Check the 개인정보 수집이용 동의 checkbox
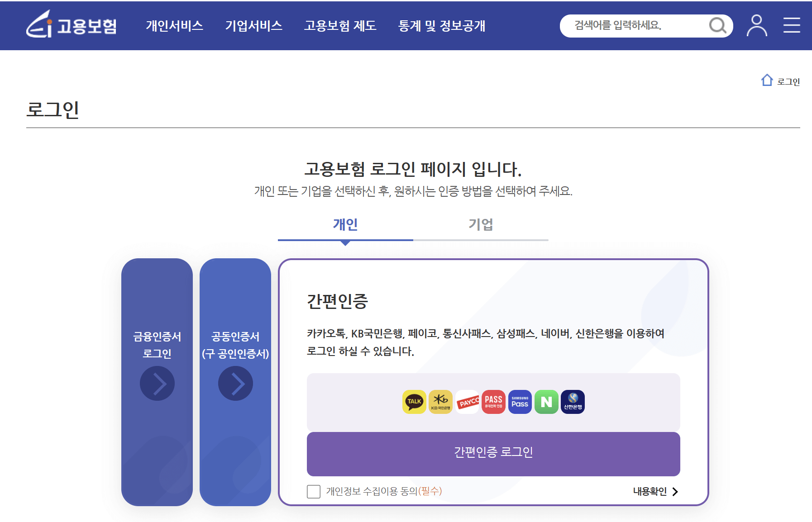812x522 pixels. click(x=313, y=492)
